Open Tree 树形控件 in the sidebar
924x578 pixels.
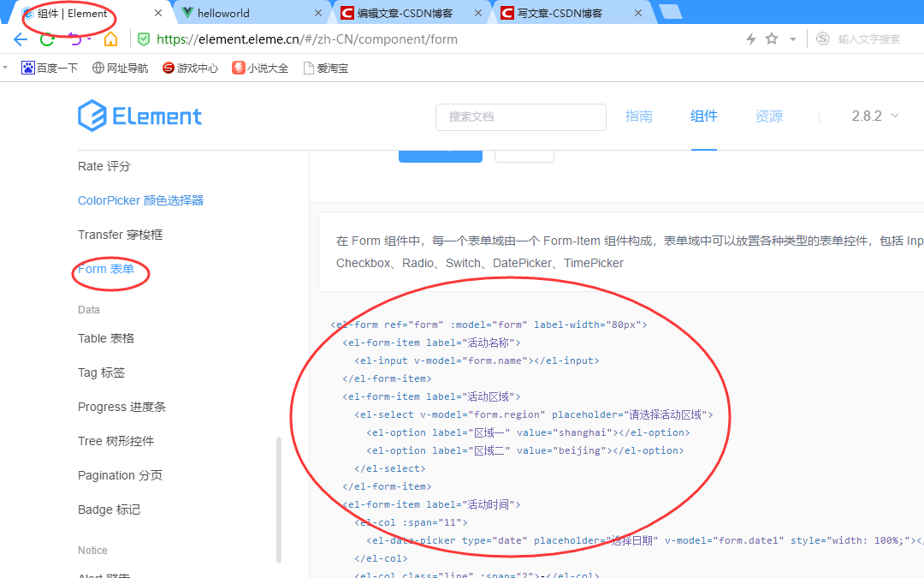(116, 441)
